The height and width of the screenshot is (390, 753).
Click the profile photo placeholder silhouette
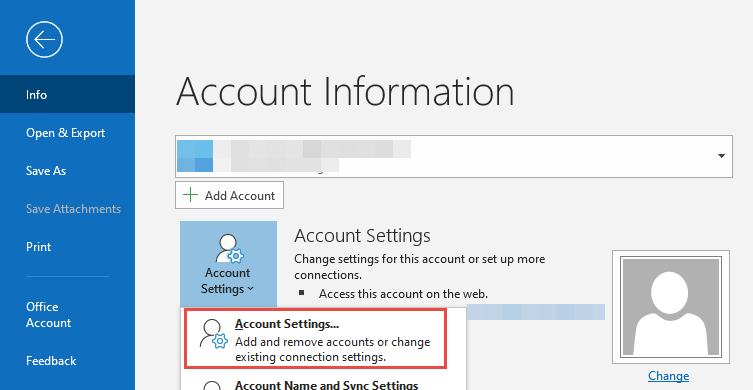click(671, 307)
